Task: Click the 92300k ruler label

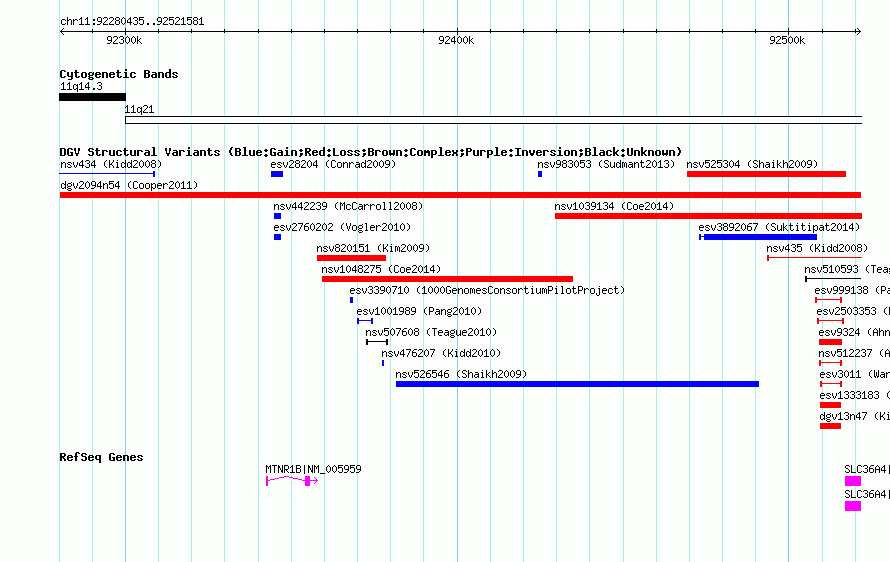Action: (124, 40)
